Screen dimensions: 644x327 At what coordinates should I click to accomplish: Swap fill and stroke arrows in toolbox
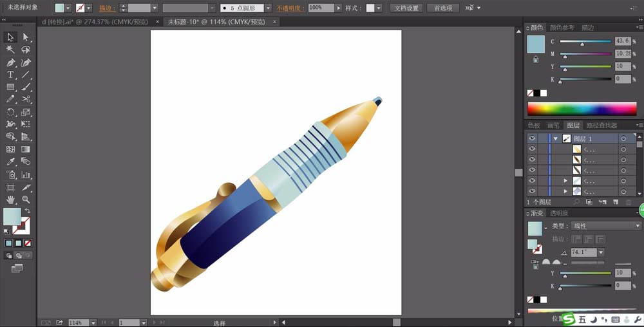28,210
